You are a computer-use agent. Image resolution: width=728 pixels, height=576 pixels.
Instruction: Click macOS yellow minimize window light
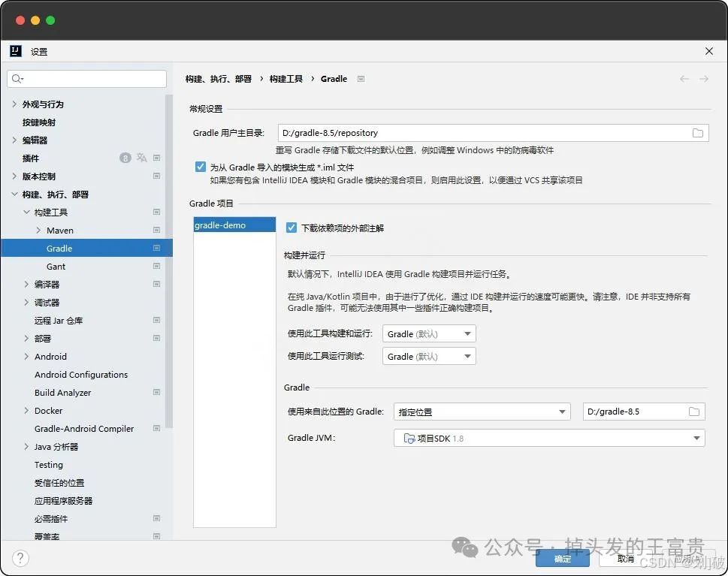(35, 20)
